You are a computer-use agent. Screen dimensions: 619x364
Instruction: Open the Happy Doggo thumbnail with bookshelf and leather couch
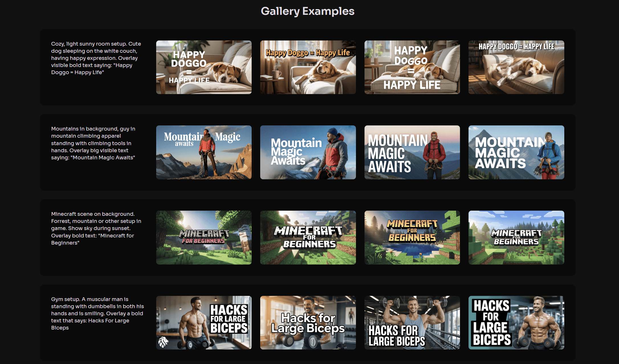pos(516,67)
